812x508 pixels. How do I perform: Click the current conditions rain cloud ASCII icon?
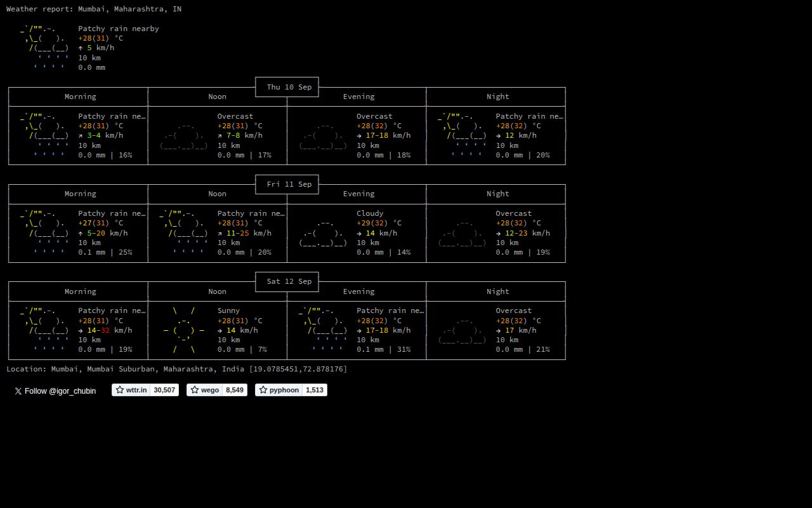click(x=44, y=48)
